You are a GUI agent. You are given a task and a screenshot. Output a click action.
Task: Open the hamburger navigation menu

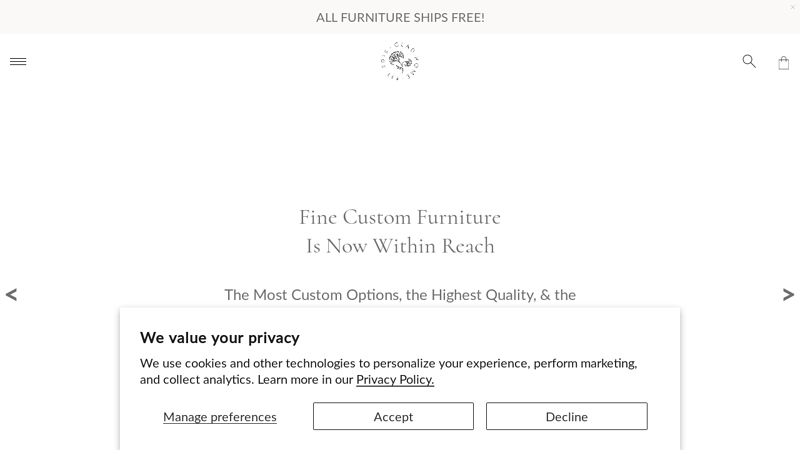18,62
